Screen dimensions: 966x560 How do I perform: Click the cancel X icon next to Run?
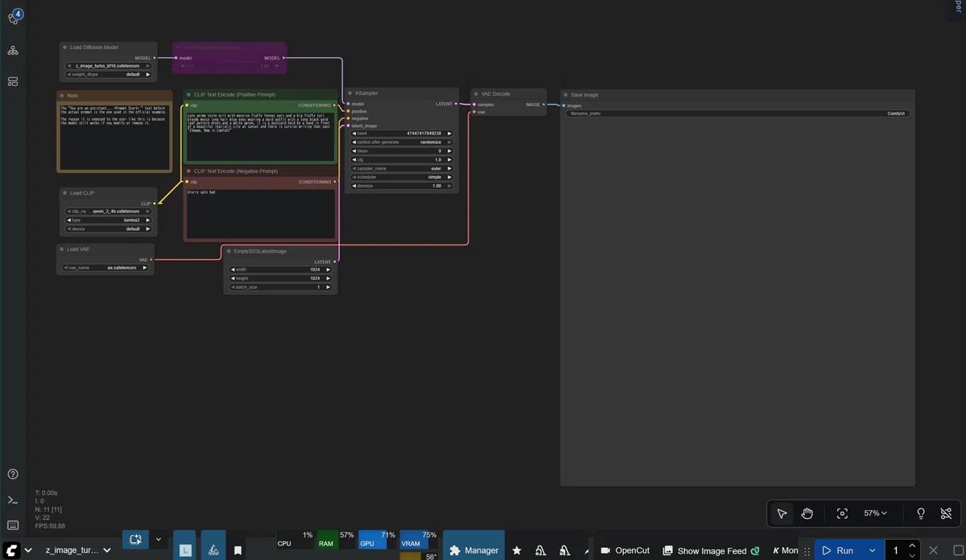[934, 550]
